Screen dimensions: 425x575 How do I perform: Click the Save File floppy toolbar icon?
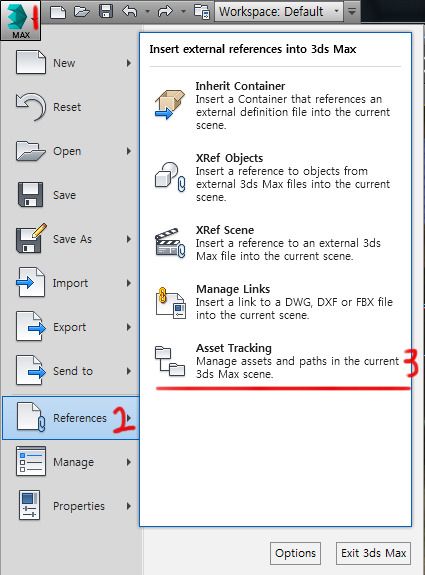tap(106, 12)
